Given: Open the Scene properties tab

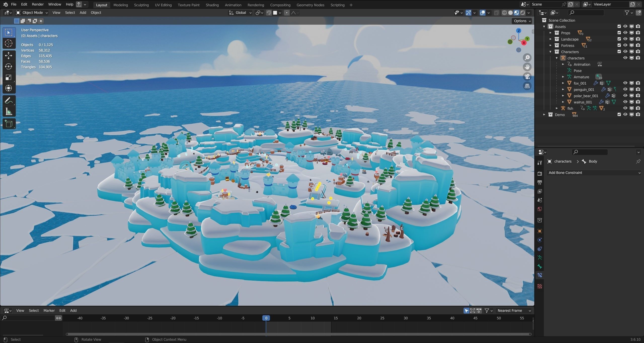Looking at the screenshot, I should pos(540,200).
